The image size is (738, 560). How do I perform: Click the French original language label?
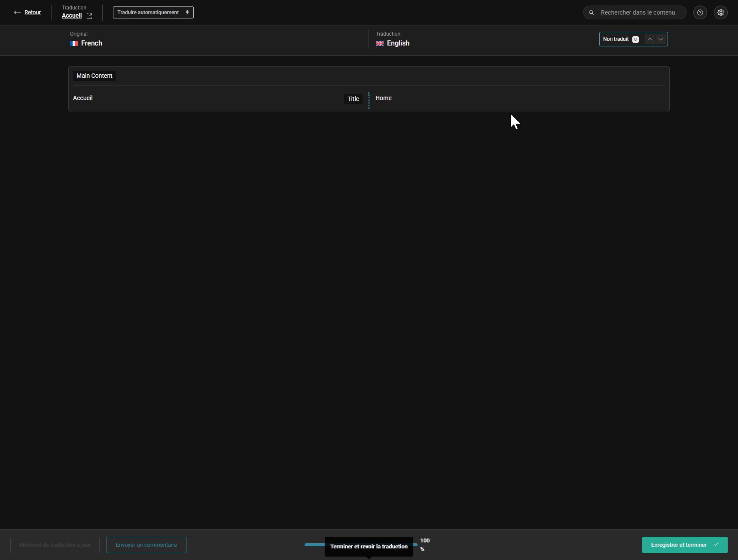91,43
